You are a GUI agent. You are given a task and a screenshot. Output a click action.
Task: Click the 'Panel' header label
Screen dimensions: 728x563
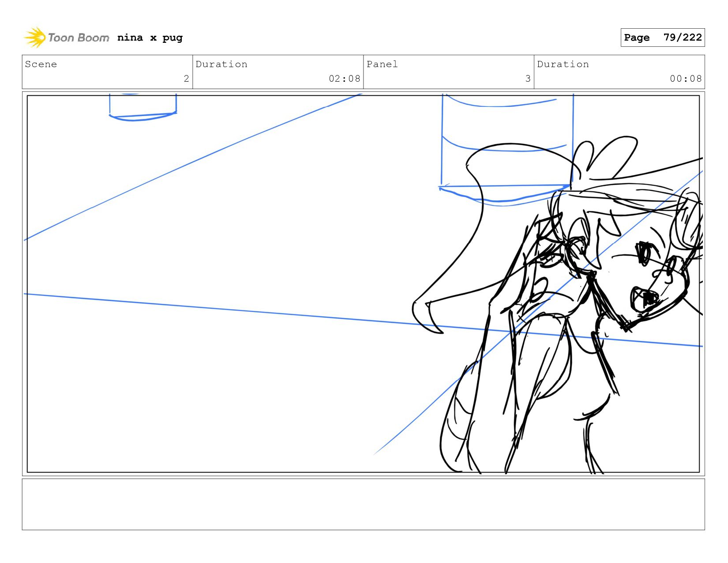[382, 64]
